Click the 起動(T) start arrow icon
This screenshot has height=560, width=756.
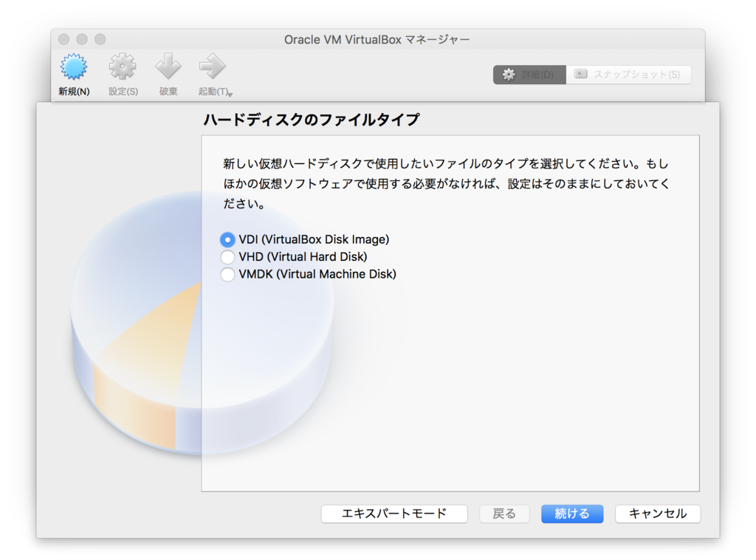point(212,66)
